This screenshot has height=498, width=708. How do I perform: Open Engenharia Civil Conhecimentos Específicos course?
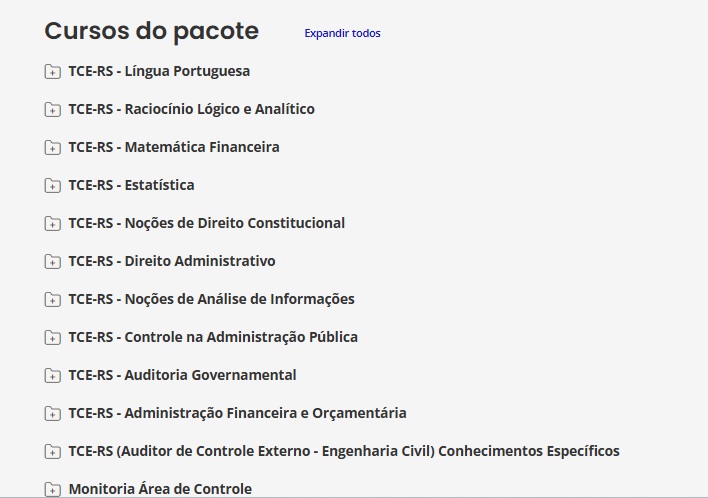(344, 451)
